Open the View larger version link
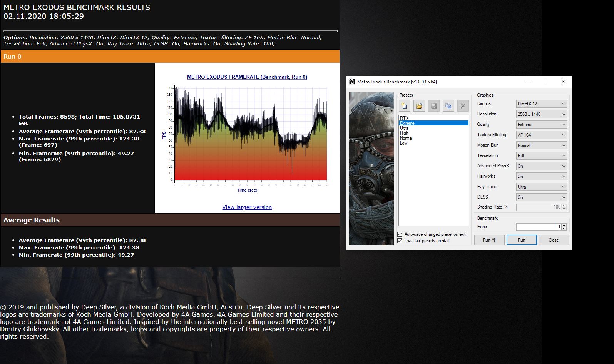The image size is (614, 364). coord(247,207)
